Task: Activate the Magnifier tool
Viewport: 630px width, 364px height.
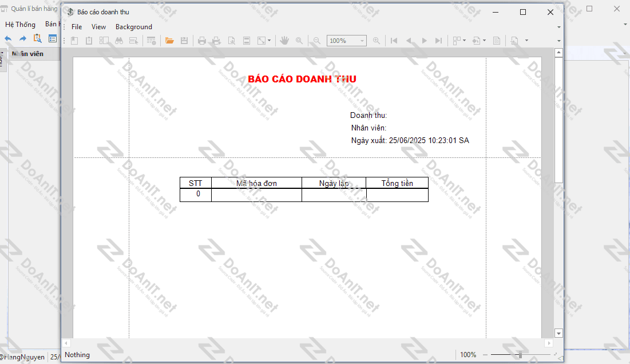Action: tap(299, 41)
